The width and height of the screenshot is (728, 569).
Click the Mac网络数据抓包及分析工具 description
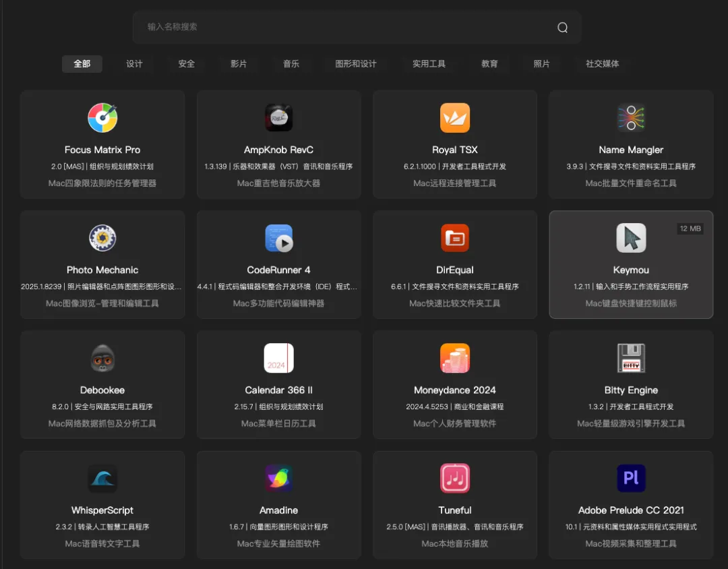(x=102, y=423)
